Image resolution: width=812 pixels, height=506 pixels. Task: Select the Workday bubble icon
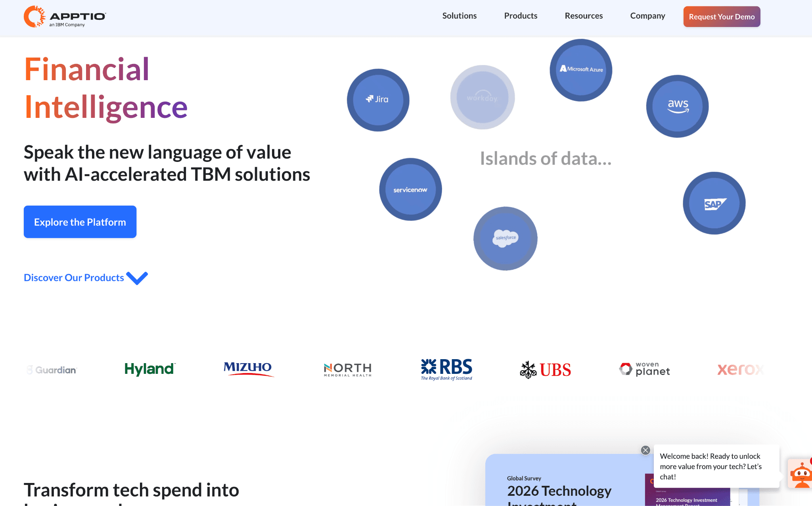tap(483, 97)
